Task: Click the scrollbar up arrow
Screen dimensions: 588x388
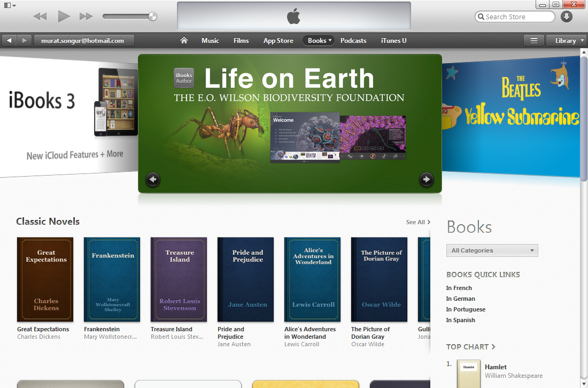Action: pos(584,51)
